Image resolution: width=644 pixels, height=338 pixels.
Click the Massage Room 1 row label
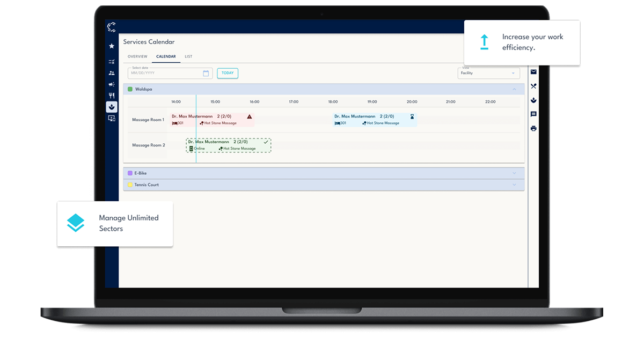[x=148, y=120]
